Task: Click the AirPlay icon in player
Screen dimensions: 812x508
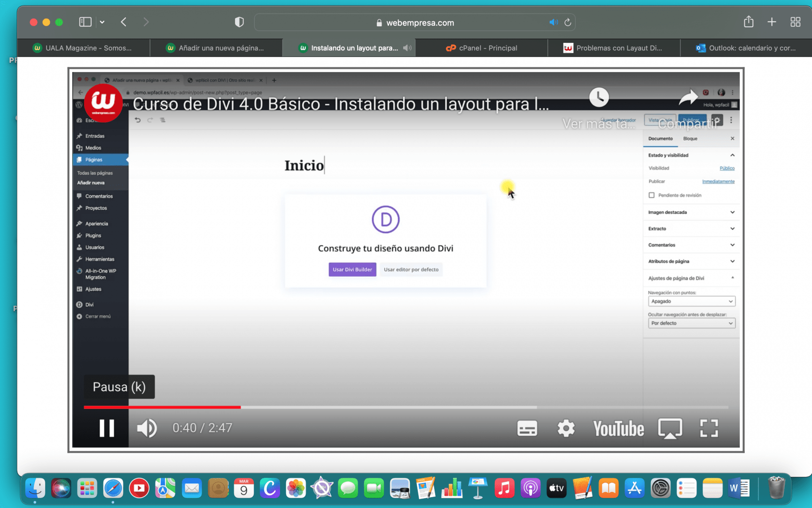Action: pos(670,429)
